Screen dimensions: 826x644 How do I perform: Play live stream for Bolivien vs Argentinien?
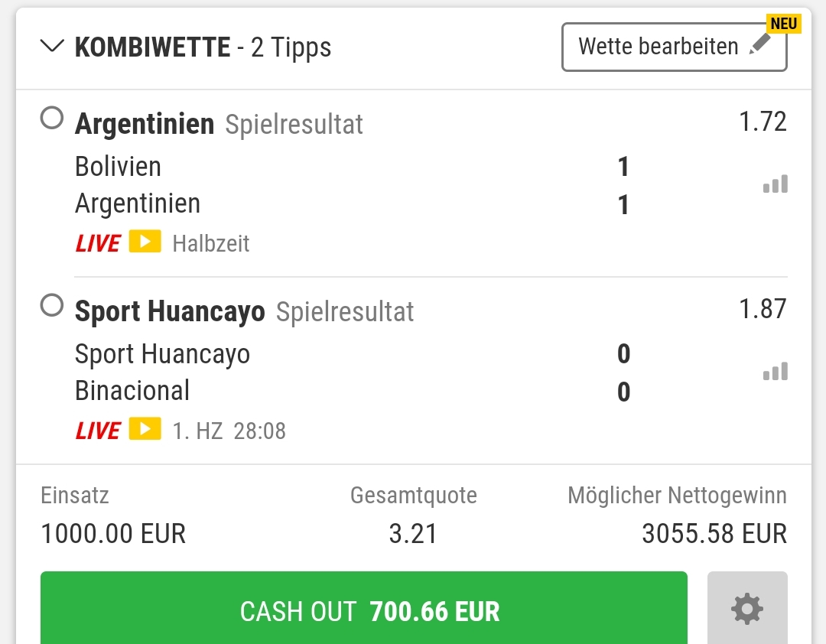[145, 242]
